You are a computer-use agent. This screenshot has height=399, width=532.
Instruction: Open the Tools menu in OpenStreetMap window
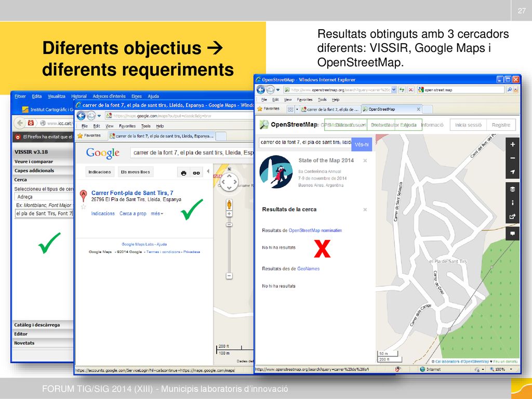(x=322, y=100)
